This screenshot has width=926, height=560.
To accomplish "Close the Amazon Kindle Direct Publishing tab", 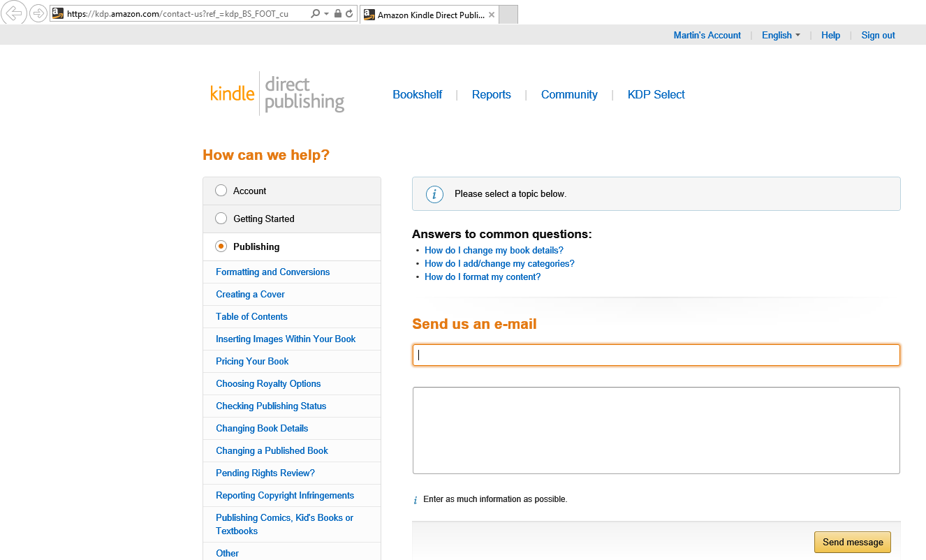I will tap(491, 15).
